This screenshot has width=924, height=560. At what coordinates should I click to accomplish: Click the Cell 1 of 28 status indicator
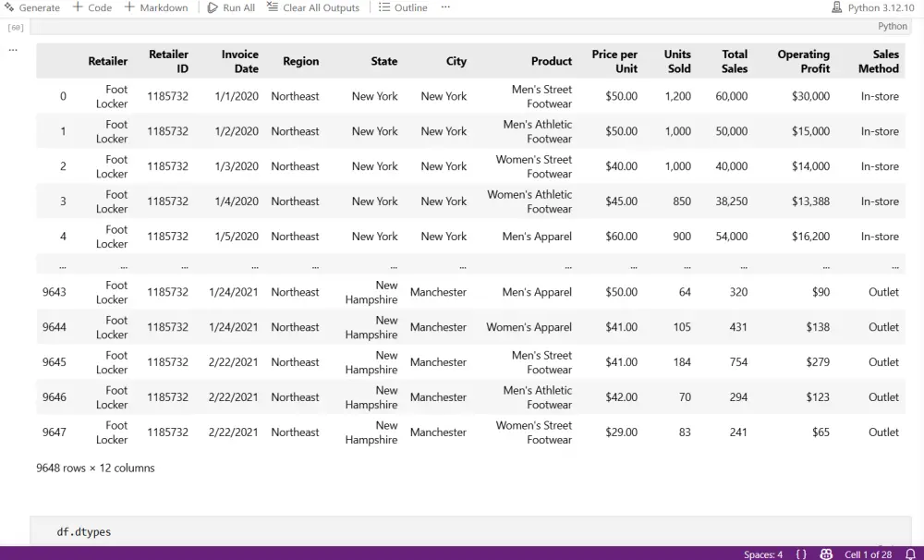click(x=868, y=554)
